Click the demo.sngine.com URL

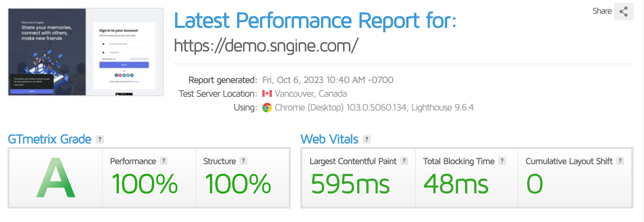[266, 46]
